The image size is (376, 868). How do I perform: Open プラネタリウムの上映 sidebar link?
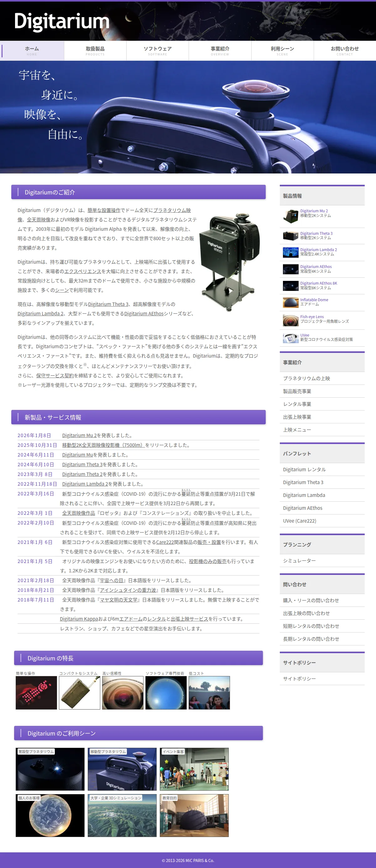pos(322,378)
